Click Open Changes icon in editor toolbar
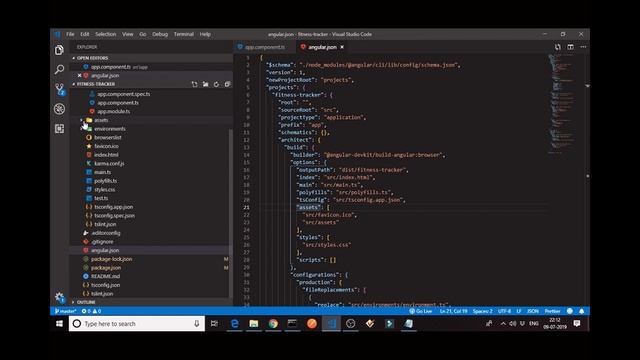640x360 pixels. (558, 47)
